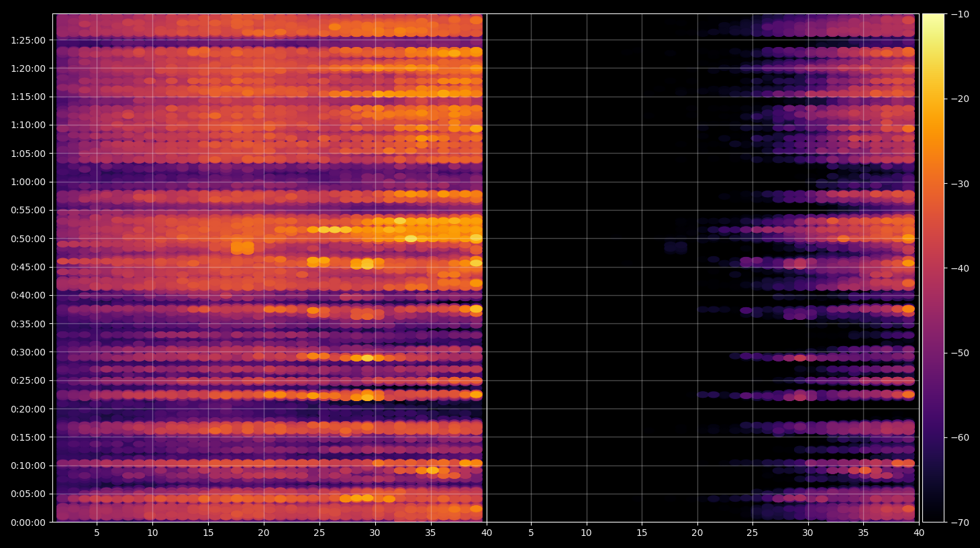This screenshot has width=980, height=548.
Task: Click x-axis label 15 under right heatmap
Action: pos(642,533)
